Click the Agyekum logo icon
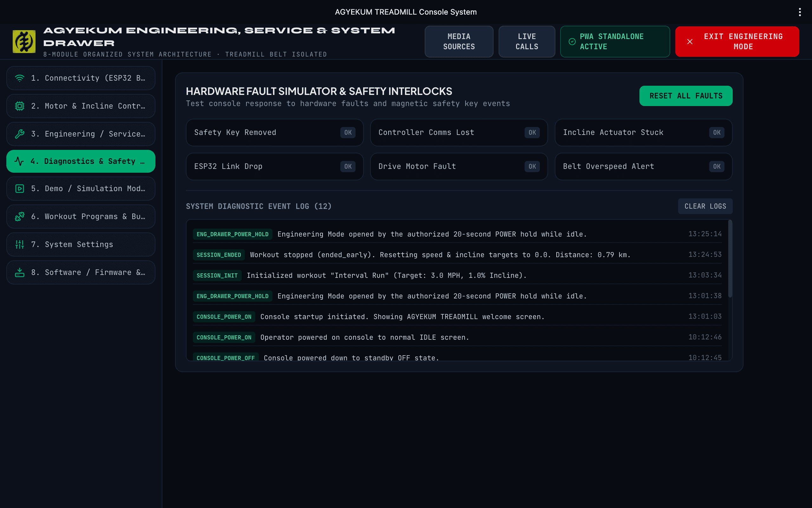 tap(24, 42)
